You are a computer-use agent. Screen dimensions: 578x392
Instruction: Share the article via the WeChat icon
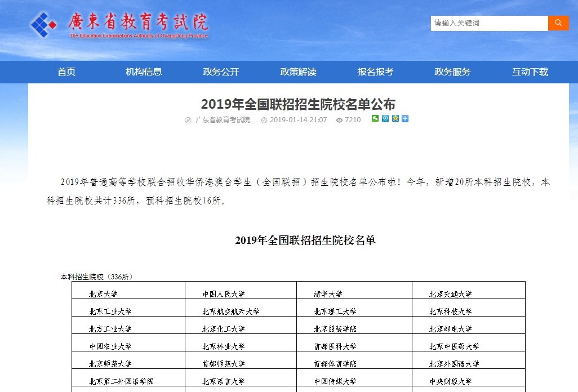[x=375, y=119]
